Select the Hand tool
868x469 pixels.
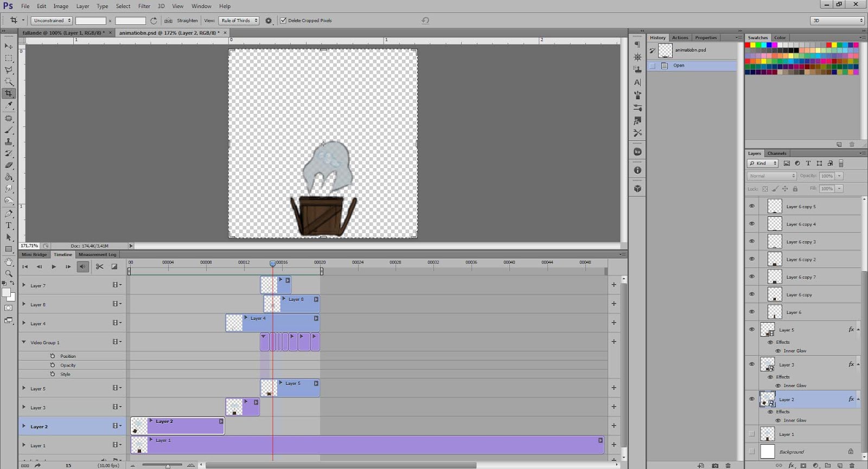coord(9,261)
